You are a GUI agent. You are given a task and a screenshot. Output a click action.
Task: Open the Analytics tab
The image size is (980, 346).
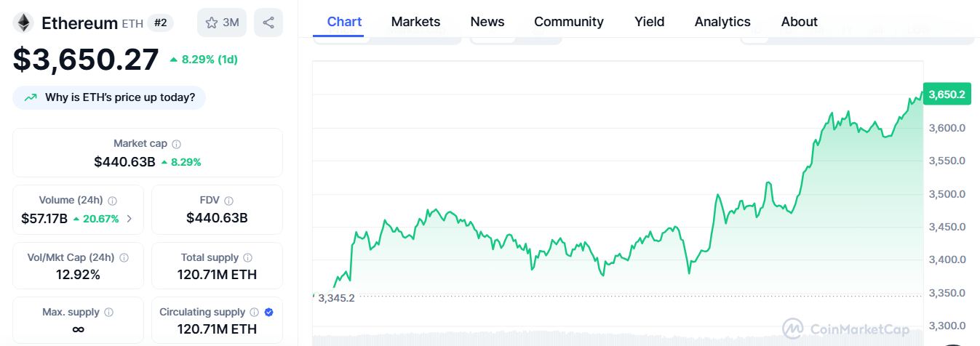click(722, 22)
